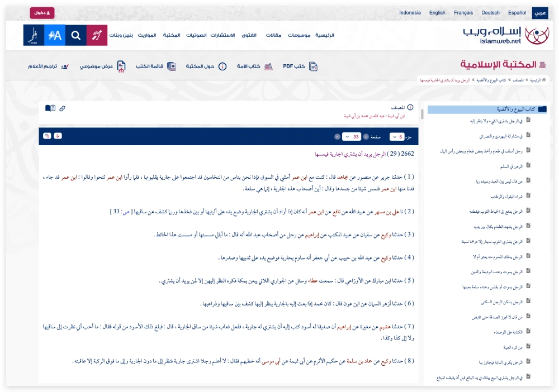This screenshot has width=559, height=392.
Task: Toggle the diacritics button in blue bar
Action: point(59,136)
